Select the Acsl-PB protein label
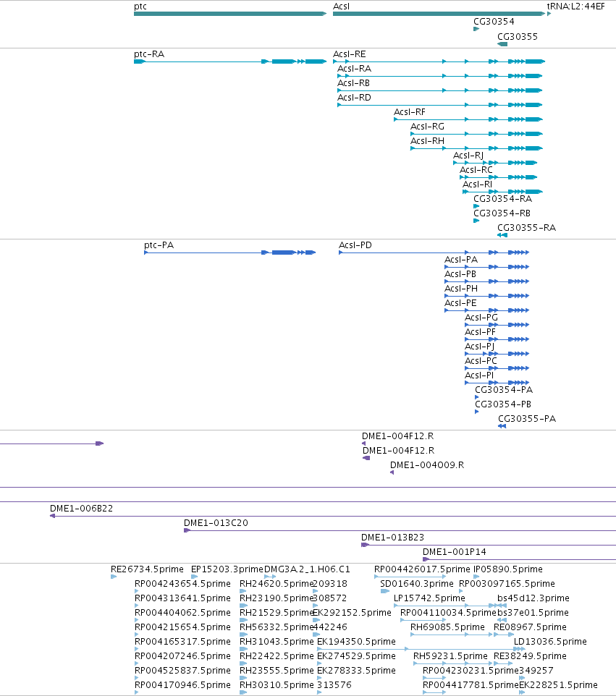Viewport: 616px width, 696px height. (x=460, y=274)
